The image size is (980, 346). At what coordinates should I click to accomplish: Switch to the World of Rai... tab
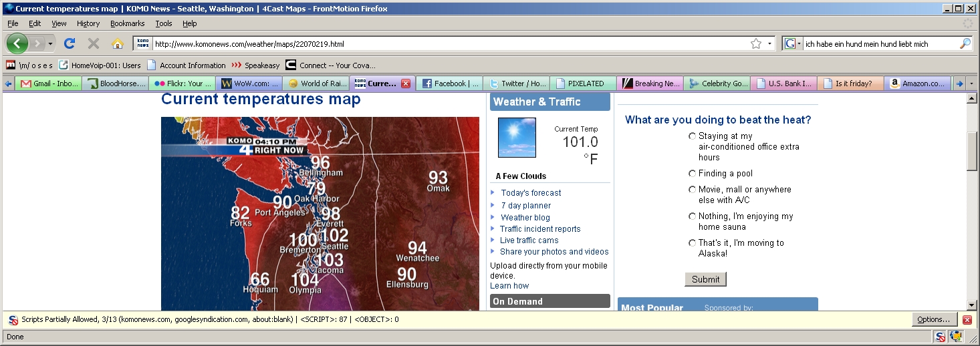coord(316,83)
